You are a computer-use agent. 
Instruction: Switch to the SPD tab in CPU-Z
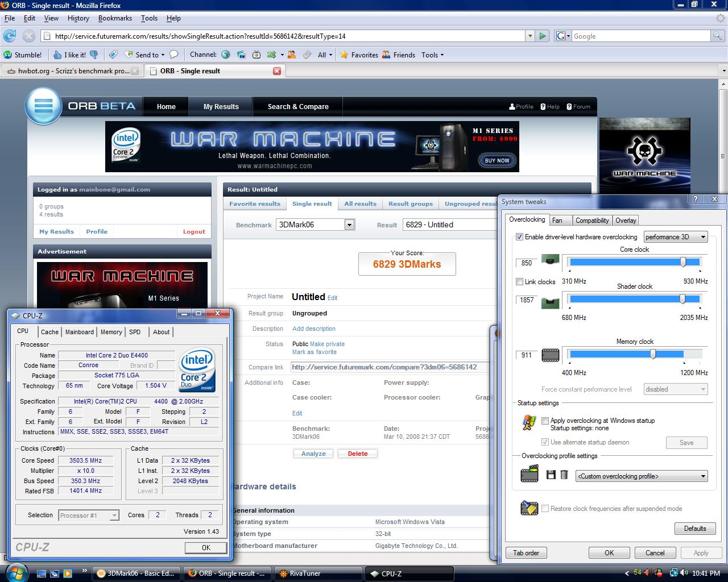click(x=135, y=332)
